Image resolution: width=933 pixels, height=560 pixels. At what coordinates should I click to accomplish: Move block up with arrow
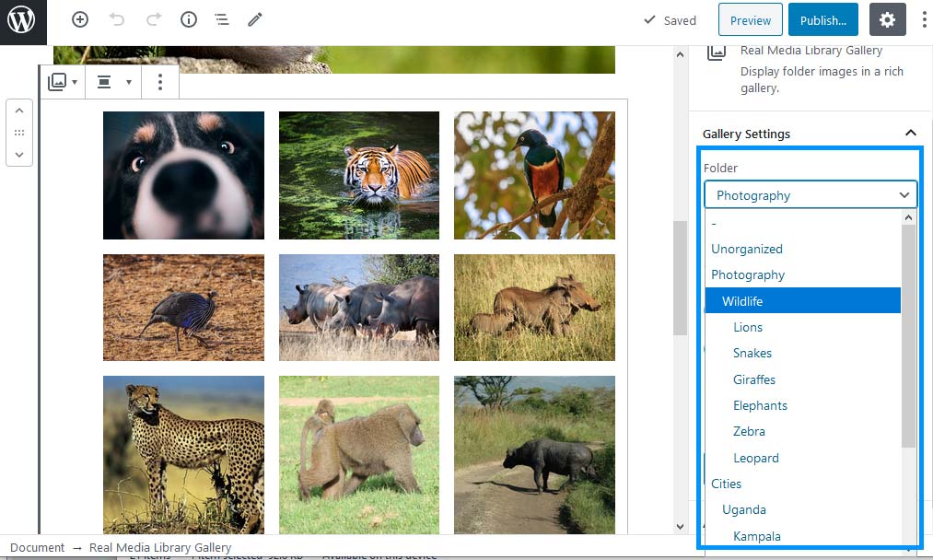19,111
